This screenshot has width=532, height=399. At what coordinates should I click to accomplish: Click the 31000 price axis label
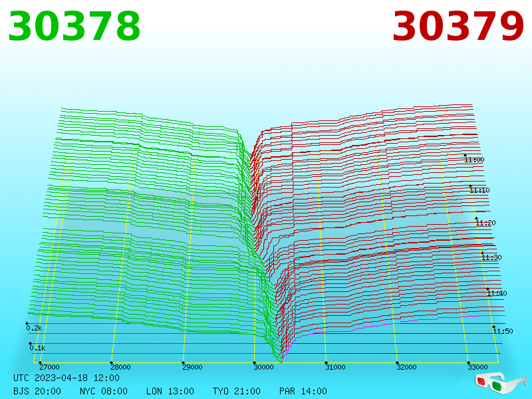pyautogui.click(x=335, y=367)
